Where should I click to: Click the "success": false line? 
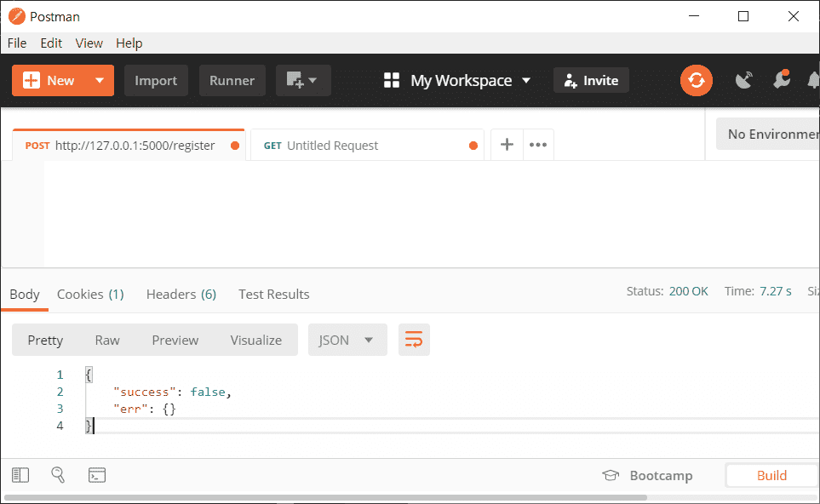tap(173, 392)
